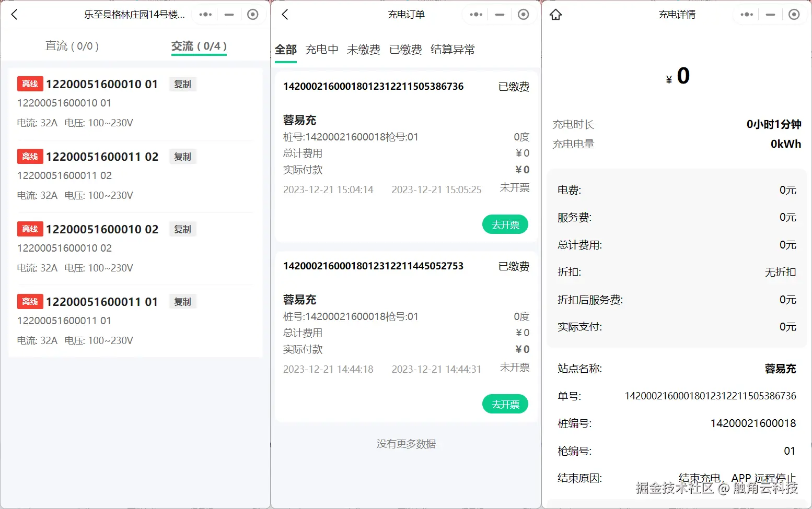The height and width of the screenshot is (509, 812).
Task: Open the three-dot menu on charging detail page
Action: click(746, 15)
